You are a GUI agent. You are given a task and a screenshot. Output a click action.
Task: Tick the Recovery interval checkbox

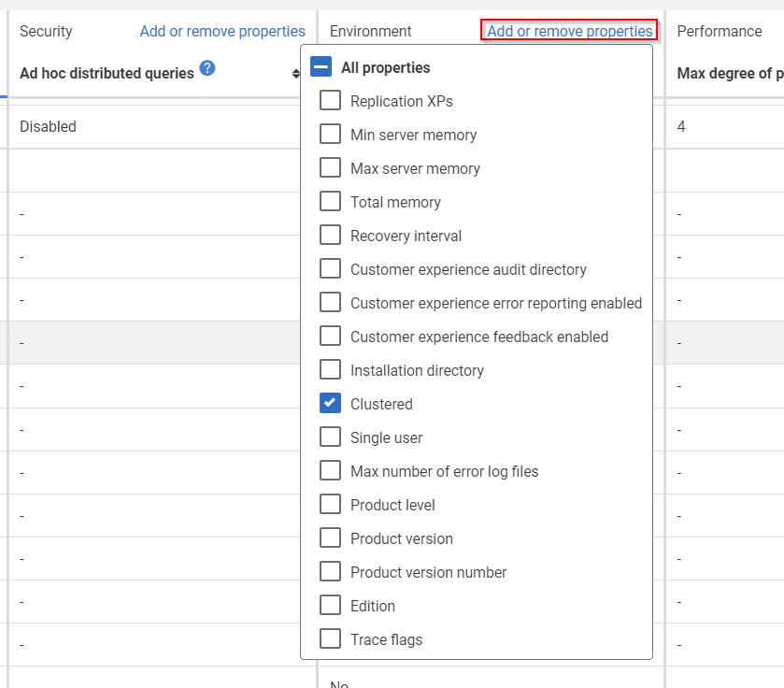(x=330, y=235)
